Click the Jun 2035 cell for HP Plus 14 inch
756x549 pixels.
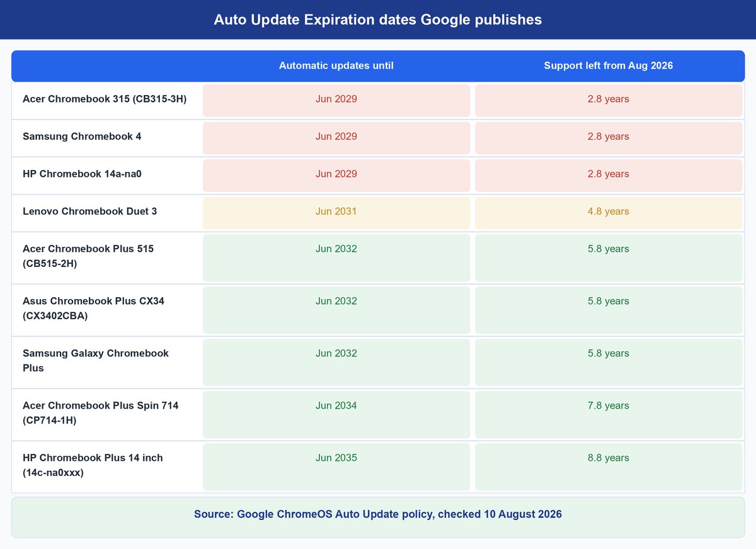(x=336, y=467)
